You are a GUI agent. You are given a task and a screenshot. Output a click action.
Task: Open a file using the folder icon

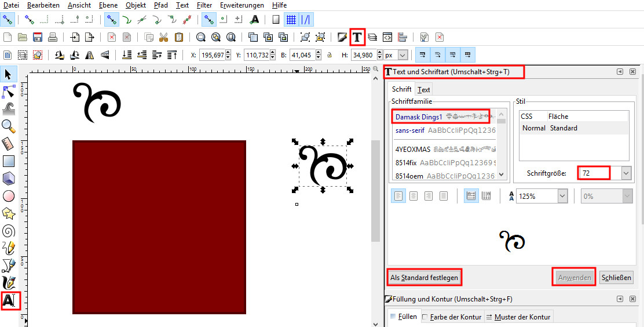tap(23, 37)
